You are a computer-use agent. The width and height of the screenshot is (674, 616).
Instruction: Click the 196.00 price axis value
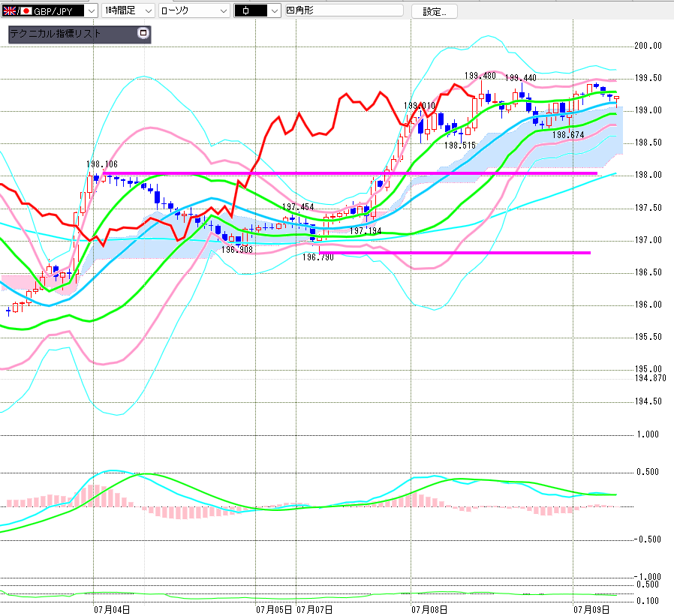pos(648,305)
